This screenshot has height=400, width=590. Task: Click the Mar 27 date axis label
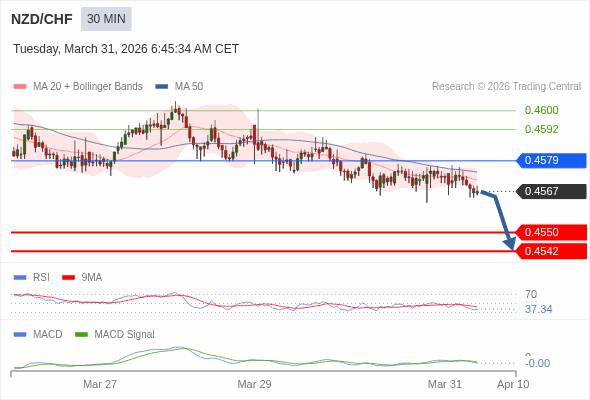(100, 384)
